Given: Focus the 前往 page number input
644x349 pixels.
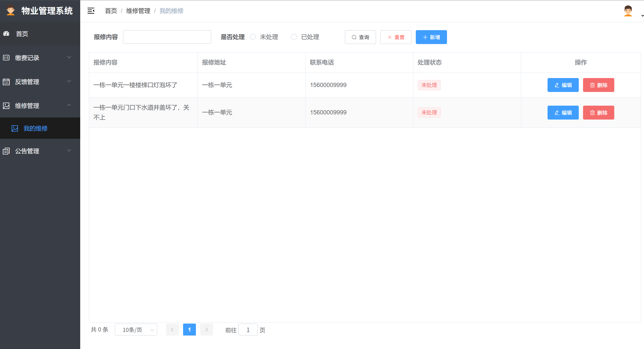Looking at the screenshot, I should pyautogui.click(x=248, y=330).
